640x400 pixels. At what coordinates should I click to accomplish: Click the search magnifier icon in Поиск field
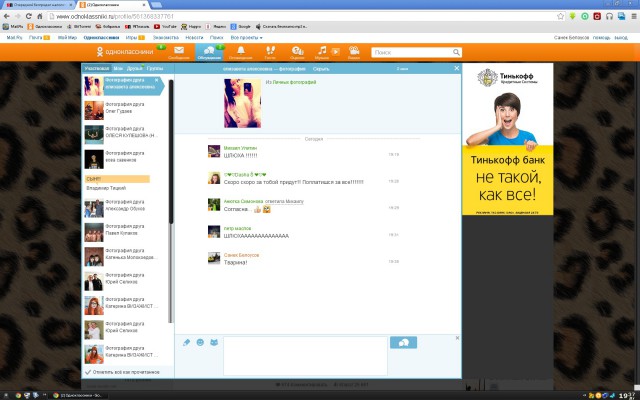(456, 52)
